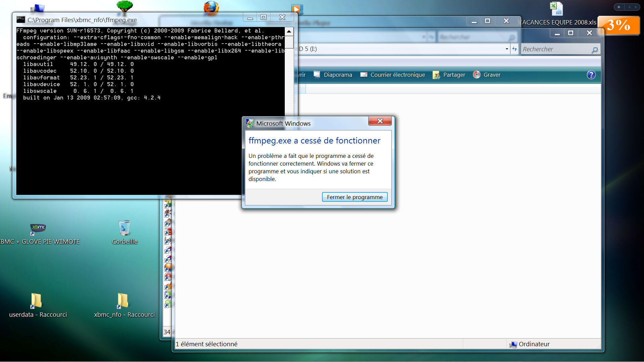Click the Explorer refresh arrows button
Image resolution: width=644 pixels, height=362 pixels.
pos(515,49)
